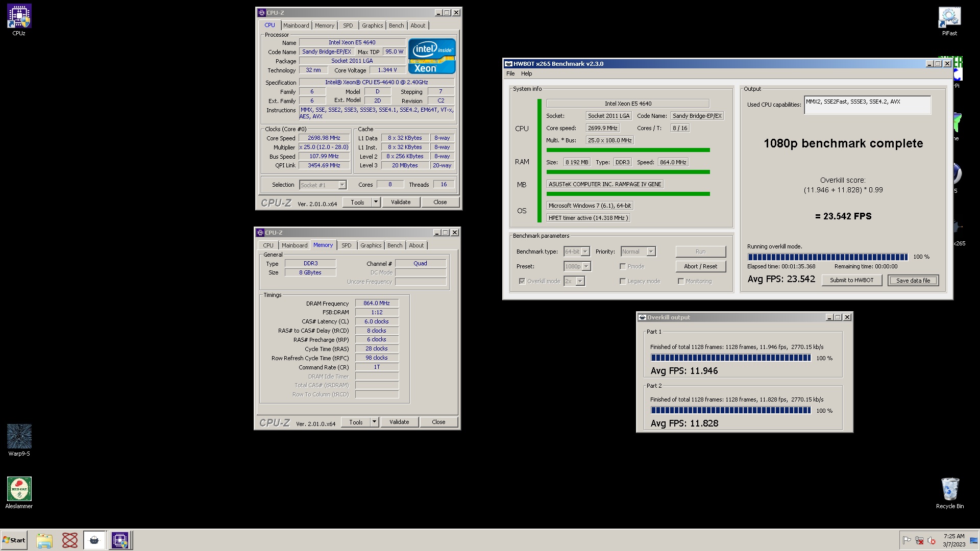Toggle the Overkill mode checkbox
Viewport: 980px width, 551px height.
click(522, 281)
